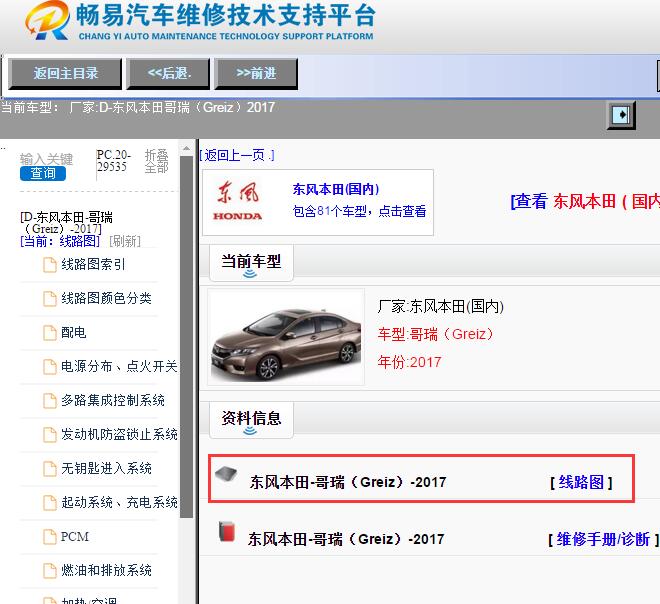
Task: Open the [线路图] link
Action: (581, 482)
